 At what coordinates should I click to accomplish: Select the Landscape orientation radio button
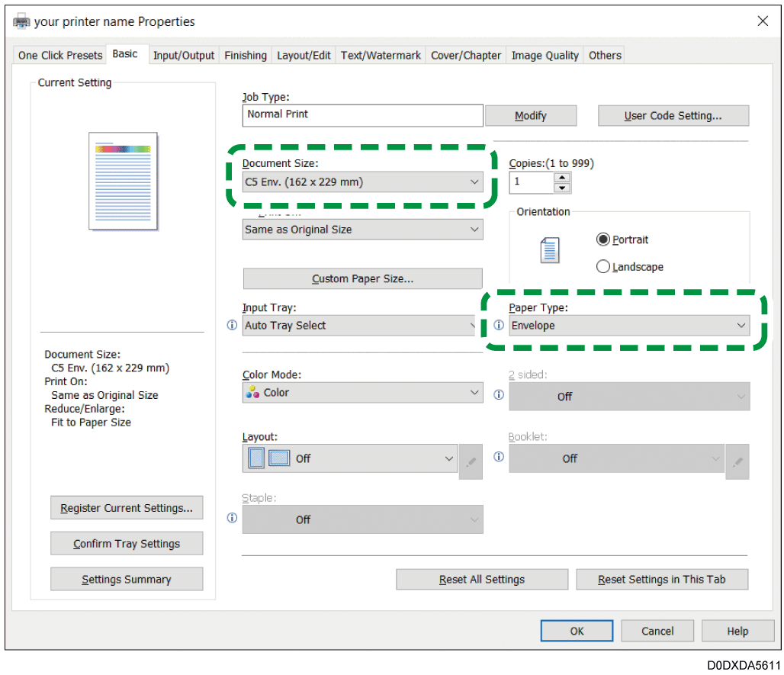tap(603, 267)
